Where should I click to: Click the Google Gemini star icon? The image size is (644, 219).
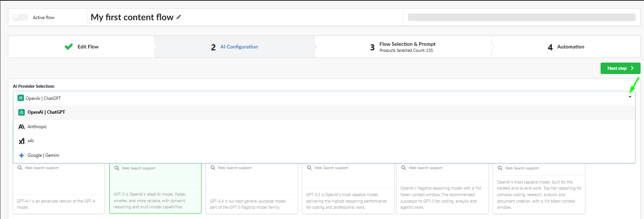(21, 155)
